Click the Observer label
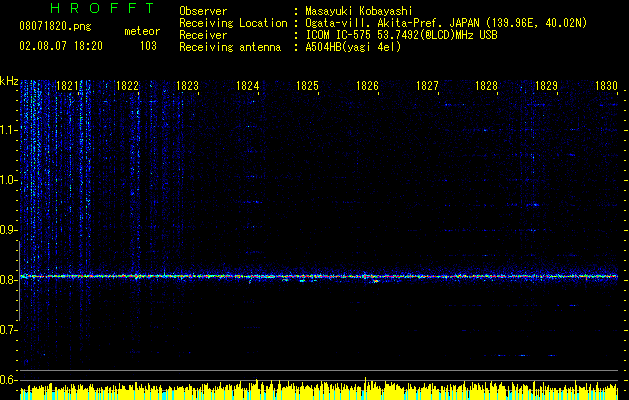 click(203, 11)
